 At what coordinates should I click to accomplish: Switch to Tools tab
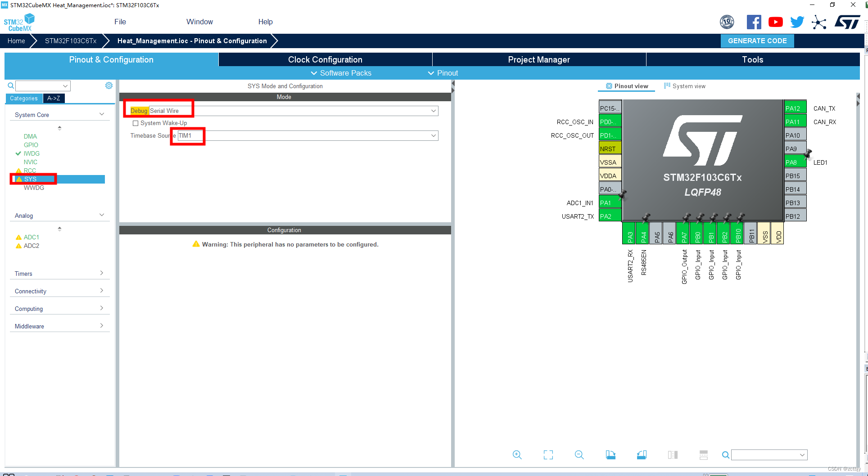753,59
